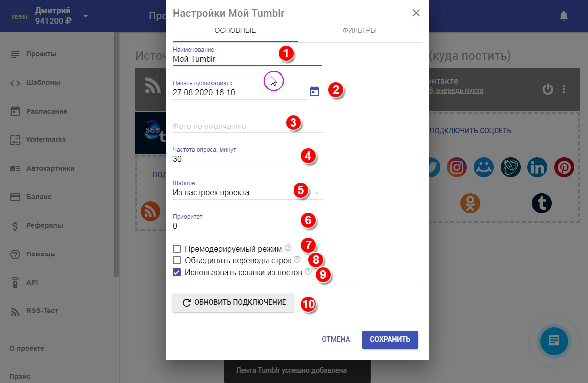Select the Odnoklassniki network icon

tap(470, 203)
